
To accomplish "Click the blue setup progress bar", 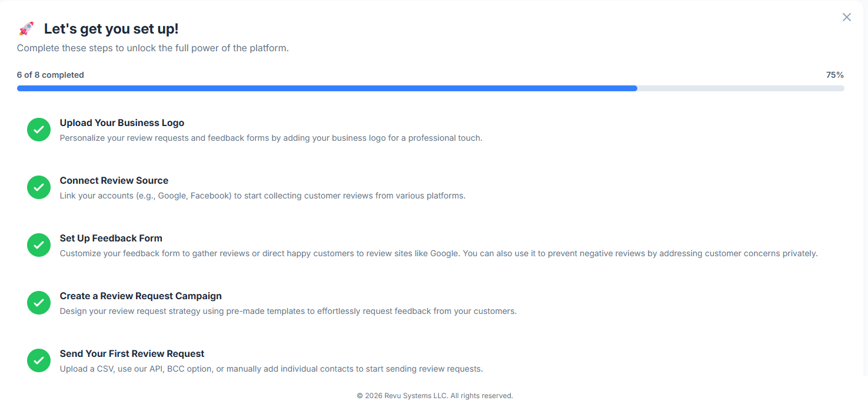I will (327, 88).
